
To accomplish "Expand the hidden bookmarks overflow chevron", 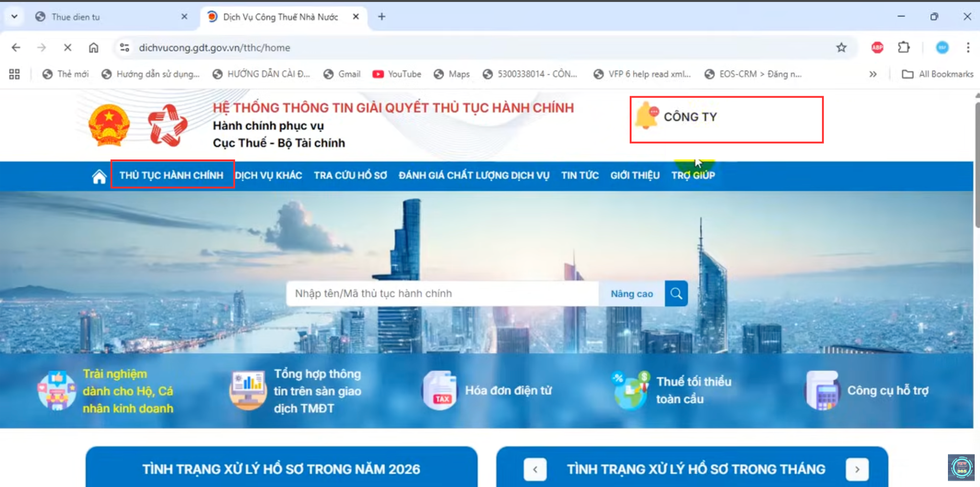I will coord(873,74).
